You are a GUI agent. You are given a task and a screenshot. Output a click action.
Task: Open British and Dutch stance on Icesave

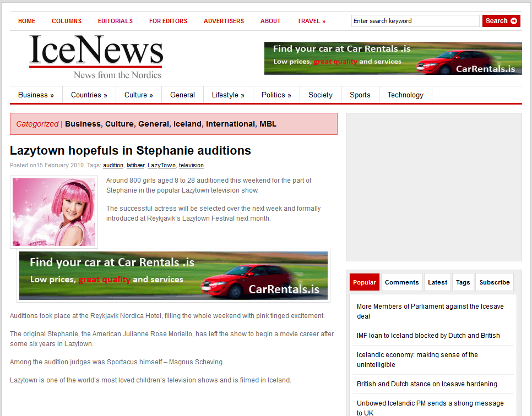click(427, 384)
